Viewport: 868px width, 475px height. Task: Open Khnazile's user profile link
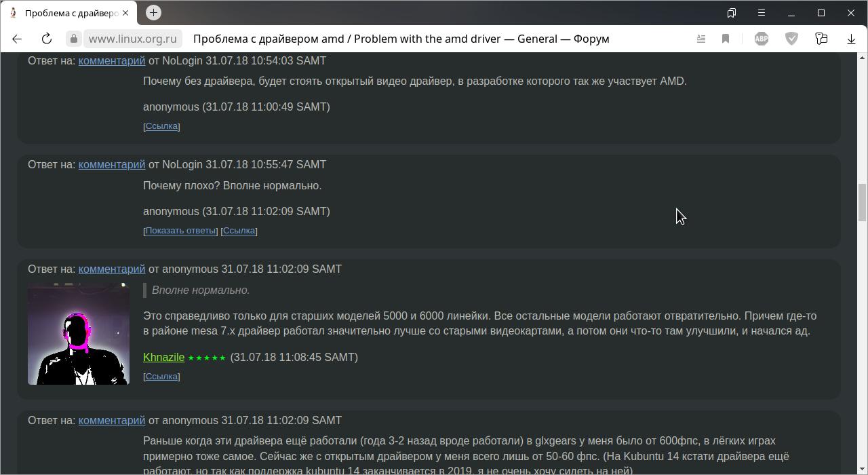[163, 357]
